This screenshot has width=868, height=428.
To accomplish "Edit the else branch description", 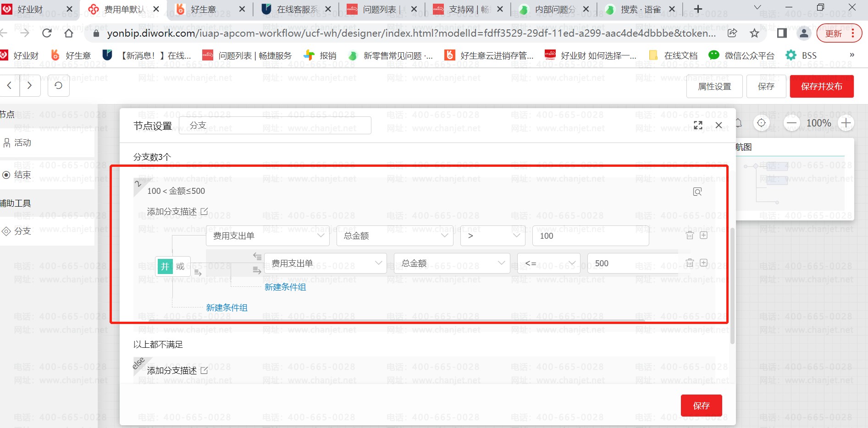I will click(x=205, y=370).
